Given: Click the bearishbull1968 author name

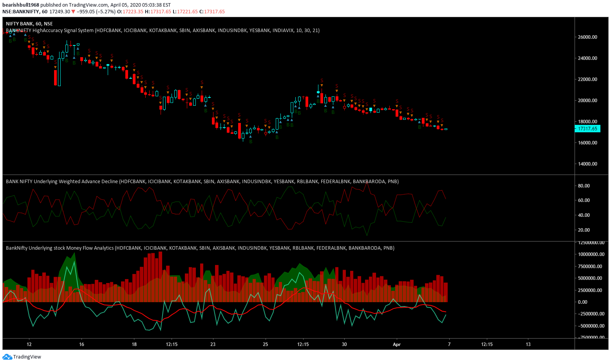Looking at the screenshot, I should [x=21, y=5].
